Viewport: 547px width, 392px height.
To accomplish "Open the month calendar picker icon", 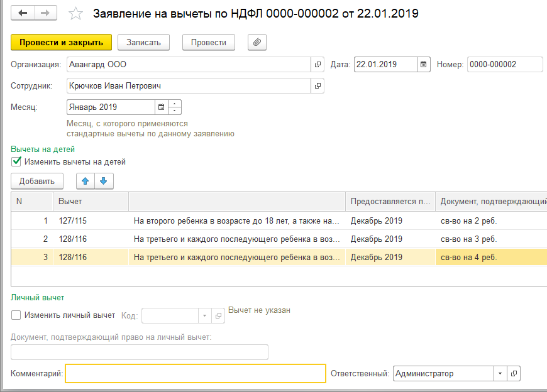I will click(x=161, y=107).
